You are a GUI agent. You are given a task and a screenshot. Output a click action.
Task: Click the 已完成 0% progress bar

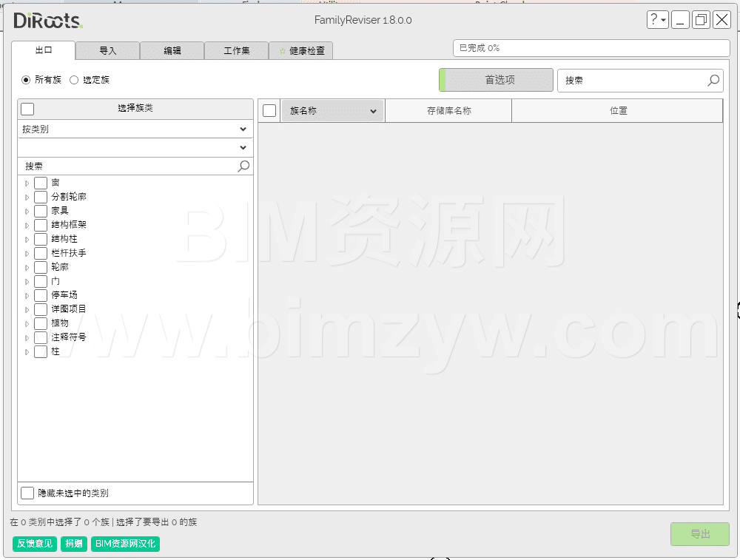pyautogui.click(x=591, y=48)
